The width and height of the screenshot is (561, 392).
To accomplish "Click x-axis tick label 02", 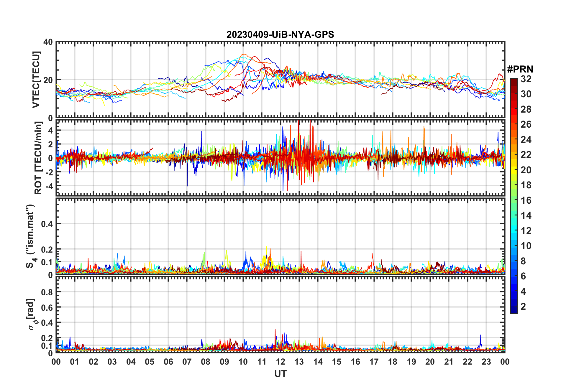I will [x=93, y=362].
